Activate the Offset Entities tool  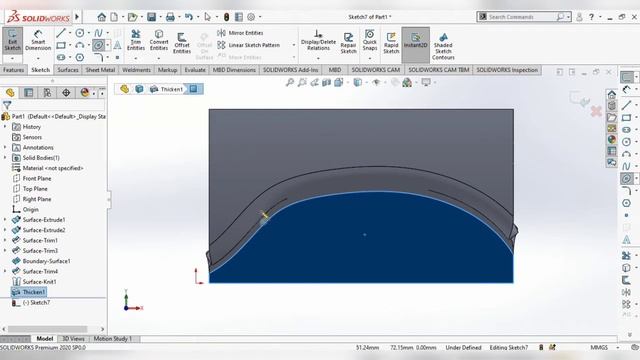coord(182,42)
